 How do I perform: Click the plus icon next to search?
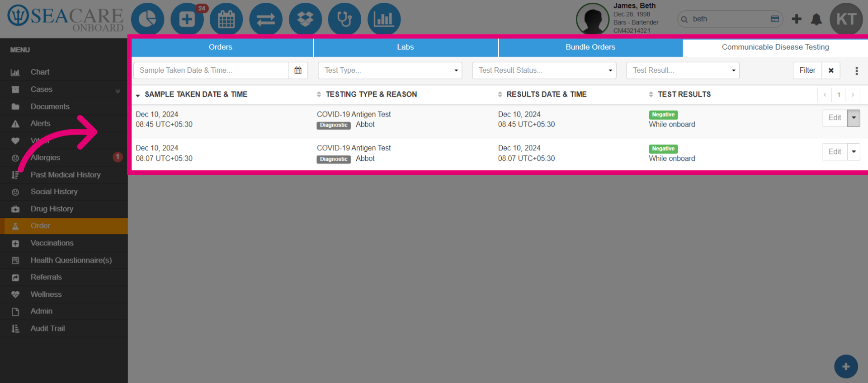click(797, 19)
